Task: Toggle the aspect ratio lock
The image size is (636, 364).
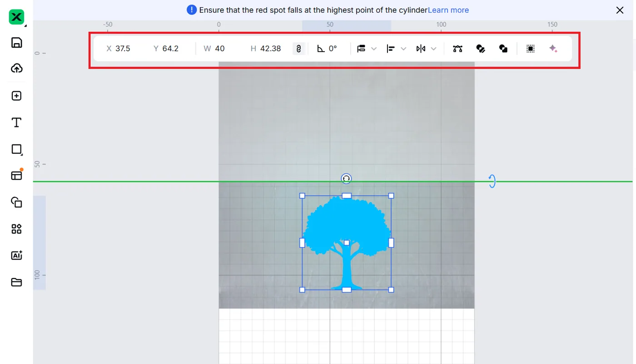Action: click(x=298, y=49)
